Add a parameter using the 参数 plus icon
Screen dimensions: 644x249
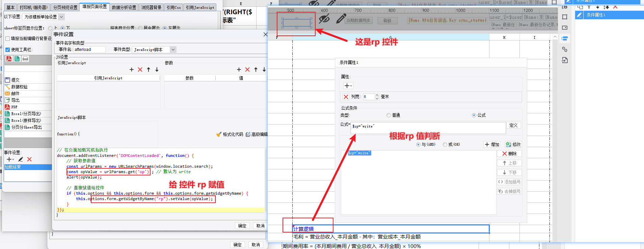pyautogui.click(x=239, y=70)
